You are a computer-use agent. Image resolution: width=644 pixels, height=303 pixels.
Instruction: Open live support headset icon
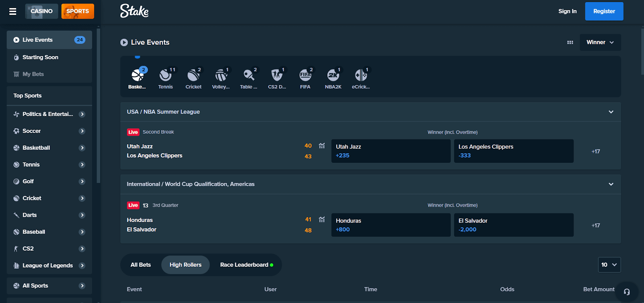coord(627,292)
